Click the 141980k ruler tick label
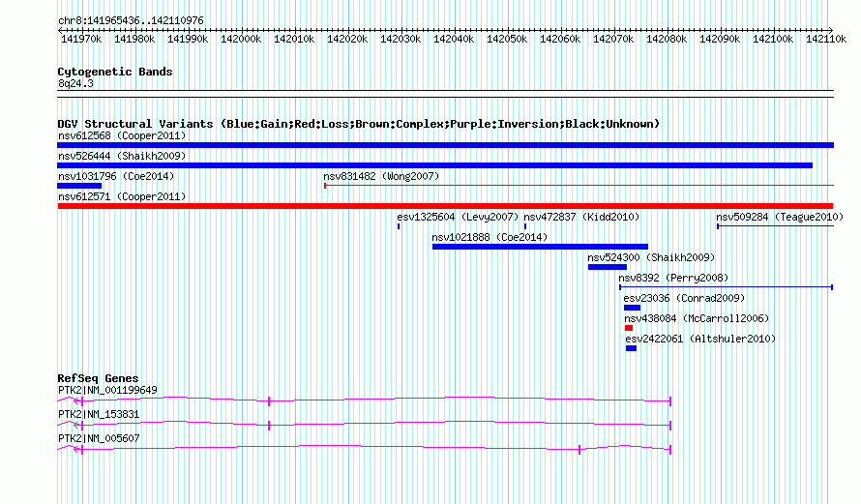 point(134,40)
